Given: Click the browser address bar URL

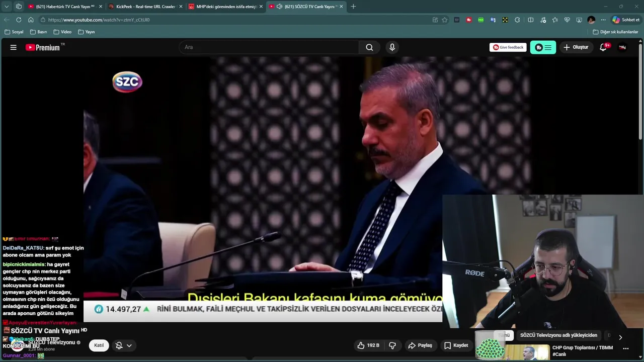Looking at the screenshot, I should [x=99, y=20].
